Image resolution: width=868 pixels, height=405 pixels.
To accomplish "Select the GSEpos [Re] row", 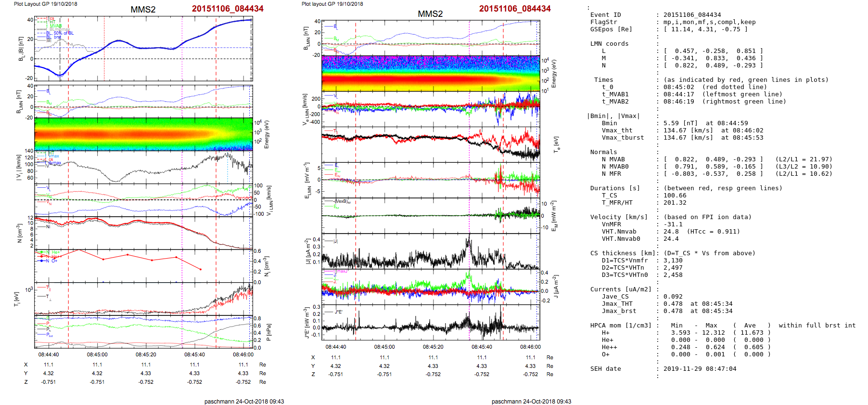I will pos(669,29).
